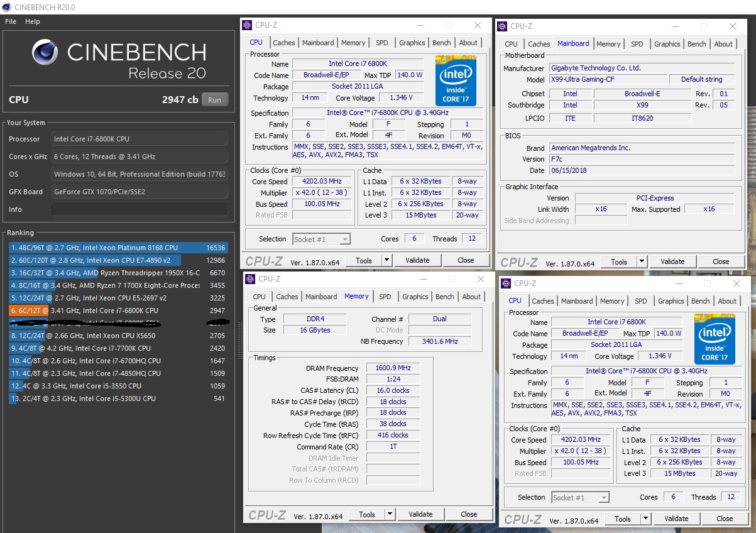Click CPU-Z icon in bottom-right window title
The height and width of the screenshot is (533, 756).
click(506, 283)
